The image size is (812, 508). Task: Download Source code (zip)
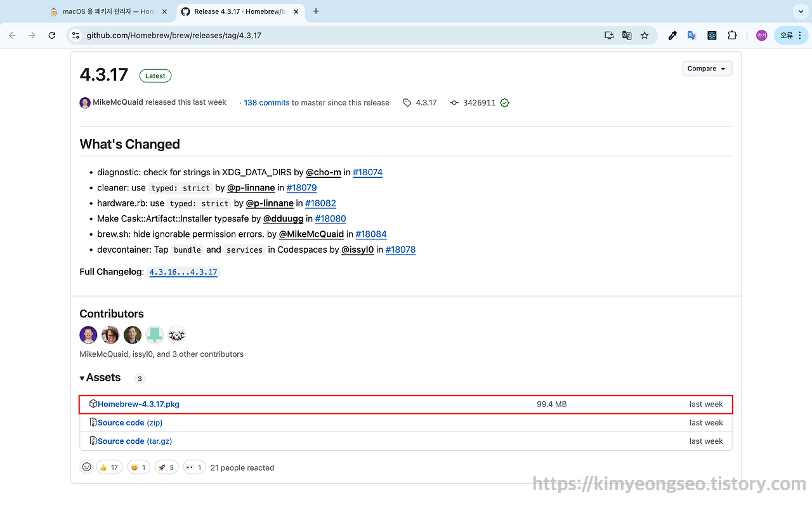coord(130,422)
